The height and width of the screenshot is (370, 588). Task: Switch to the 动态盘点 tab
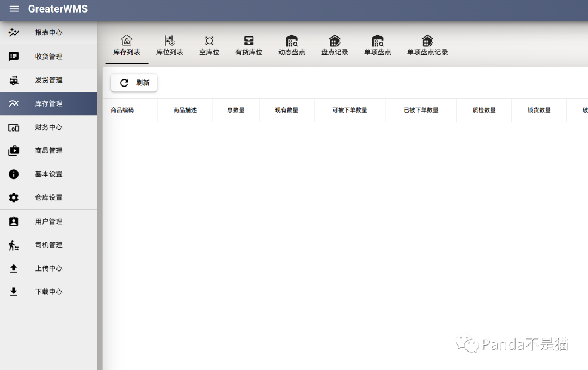(x=291, y=45)
